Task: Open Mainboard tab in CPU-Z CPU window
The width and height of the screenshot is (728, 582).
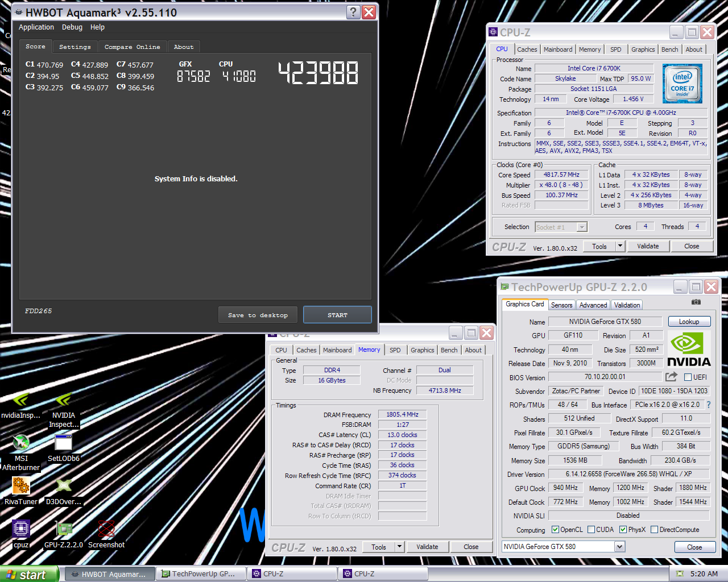Action: pyautogui.click(x=558, y=49)
